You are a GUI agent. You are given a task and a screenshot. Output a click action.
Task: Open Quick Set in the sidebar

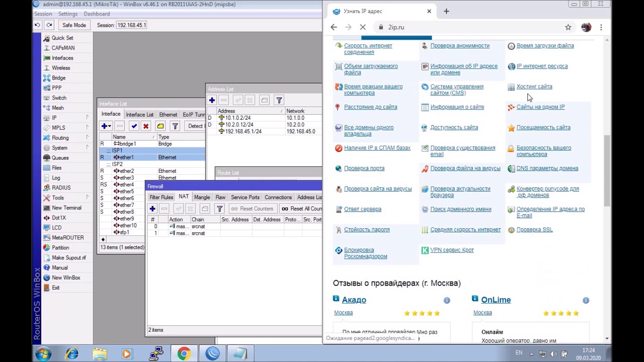coord(62,38)
